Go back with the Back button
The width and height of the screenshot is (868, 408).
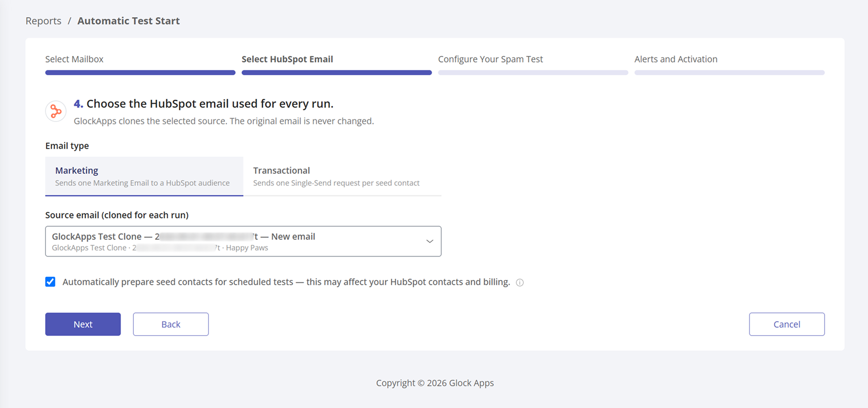(x=171, y=324)
